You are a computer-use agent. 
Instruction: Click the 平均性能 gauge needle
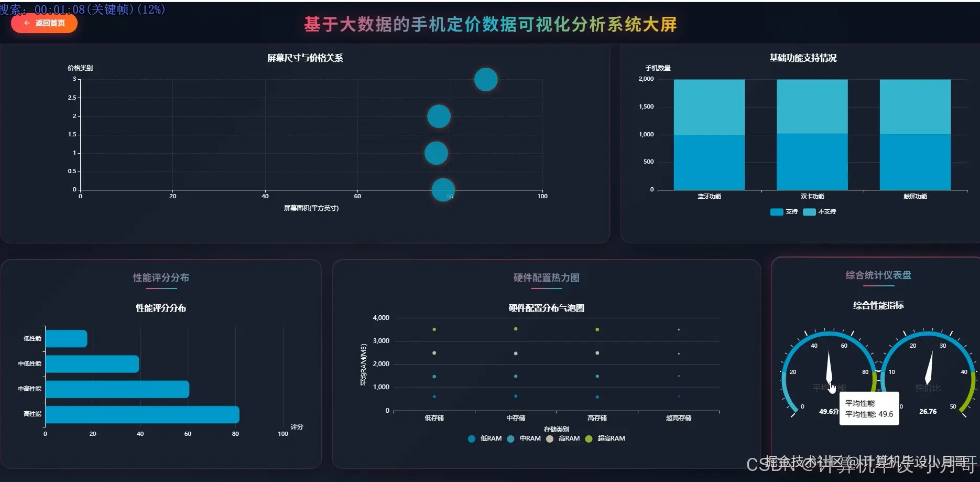(x=829, y=367)
